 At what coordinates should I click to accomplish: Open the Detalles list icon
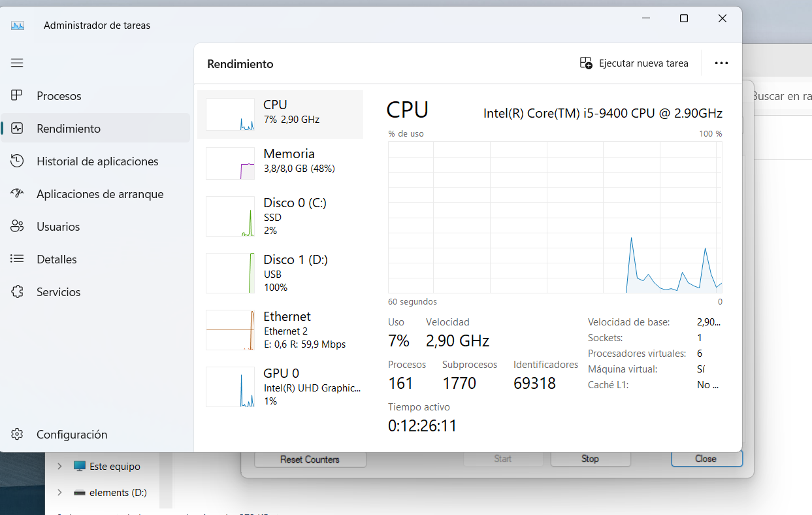[17, 259]
